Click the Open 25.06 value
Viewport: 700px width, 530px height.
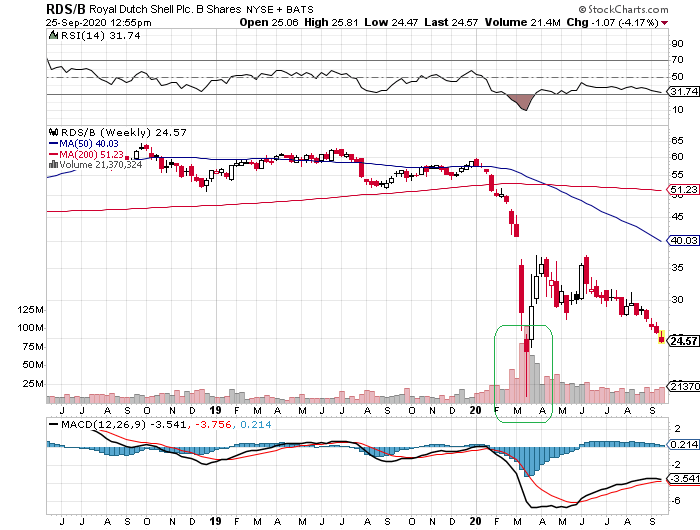tap(269, 22)
